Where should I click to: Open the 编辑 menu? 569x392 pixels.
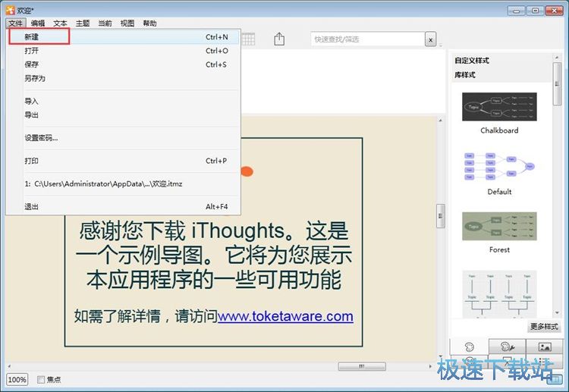(38, 24)
